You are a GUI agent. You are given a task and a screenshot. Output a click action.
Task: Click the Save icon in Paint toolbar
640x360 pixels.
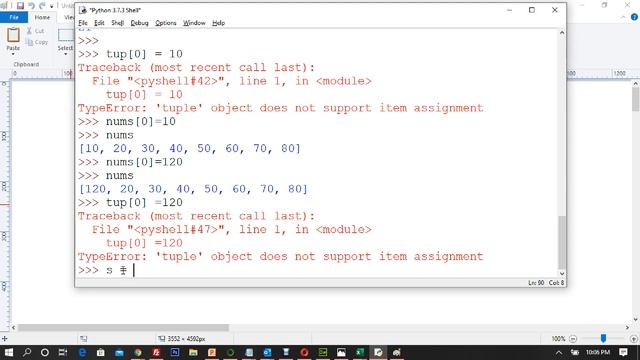(x=20, y=5)
